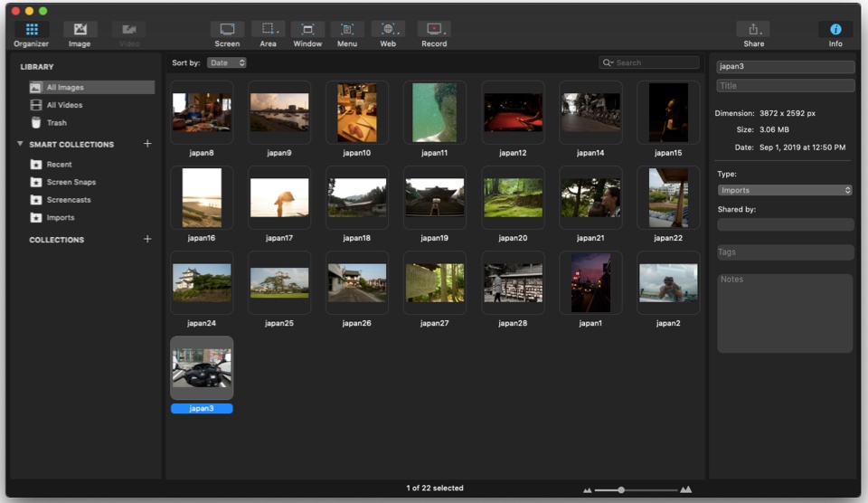Adjust the thumbnail size slider
The height and width of the screenshot is (503, 868).
click(x=621, y=489)
